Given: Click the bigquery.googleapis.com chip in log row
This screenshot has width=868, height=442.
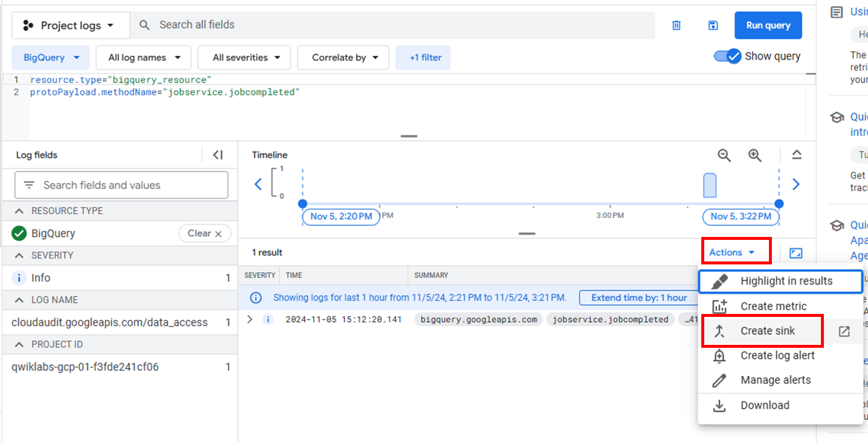Looking at the screenshot, I should [x=479, y=320].
